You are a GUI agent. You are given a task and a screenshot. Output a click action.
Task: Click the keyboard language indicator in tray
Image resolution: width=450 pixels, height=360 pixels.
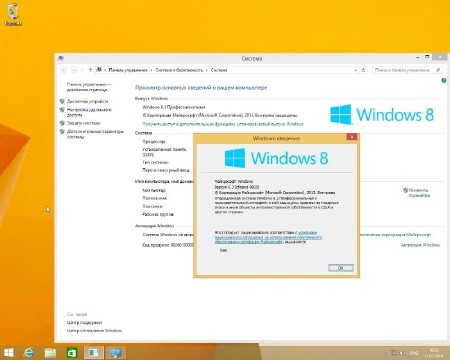click(414, 353)
